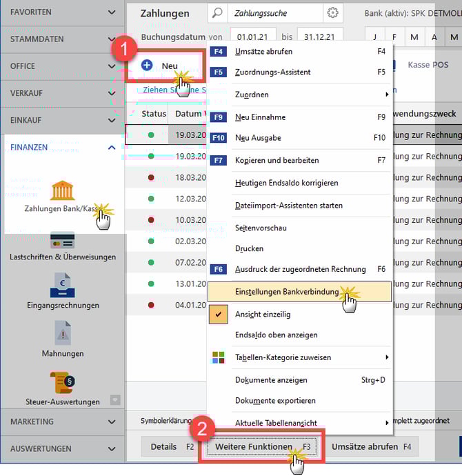The width and height of the screenshot is (462, 476).
Task: Click the Zahlungssuche search field
Action: [x=274, y=13]
